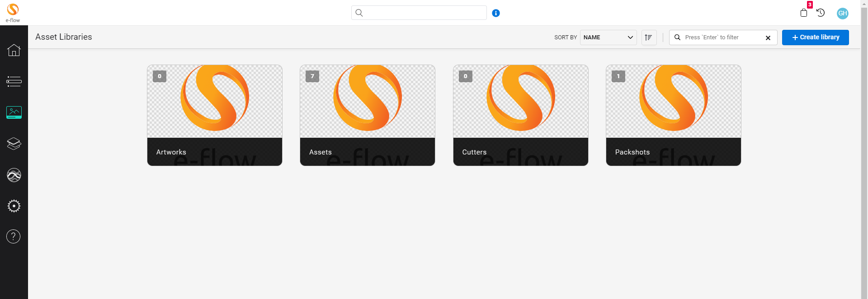Open the history clock icon
868x299 pixels.
tap(821, 13)
